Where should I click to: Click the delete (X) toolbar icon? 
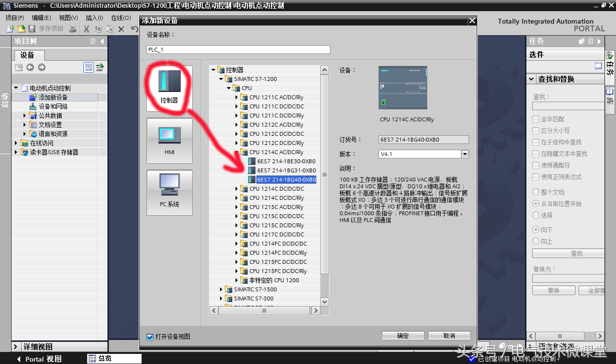(121, 29)
